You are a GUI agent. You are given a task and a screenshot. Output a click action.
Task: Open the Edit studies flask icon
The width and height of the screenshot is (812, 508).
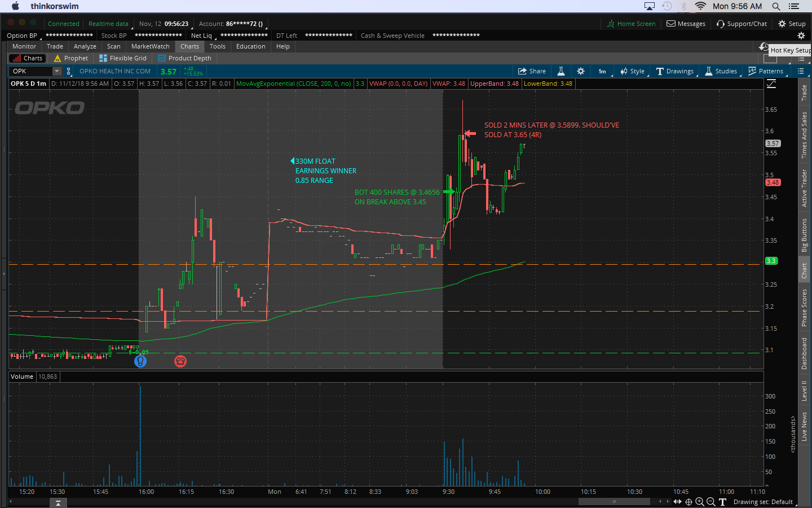(561, 71)
